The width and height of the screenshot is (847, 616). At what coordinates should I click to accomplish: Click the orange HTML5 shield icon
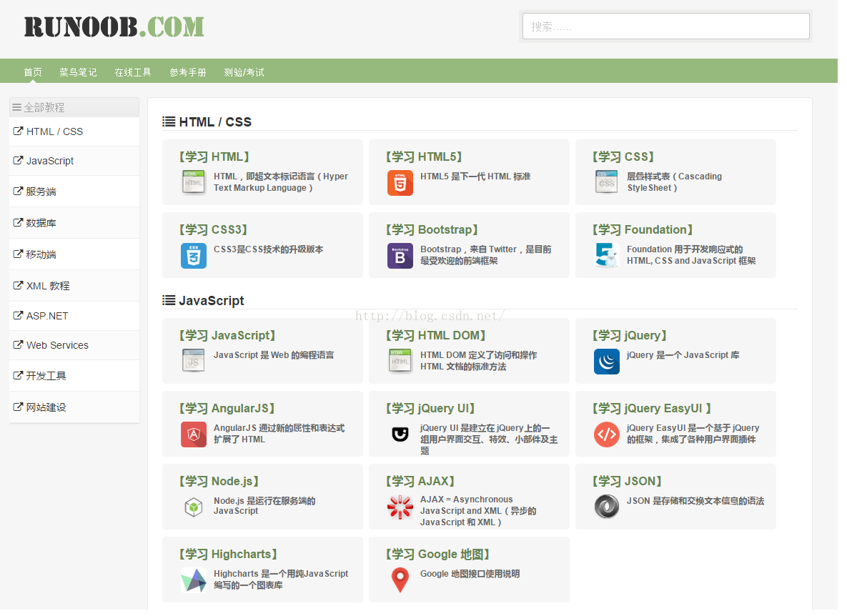tap(404, 184)
